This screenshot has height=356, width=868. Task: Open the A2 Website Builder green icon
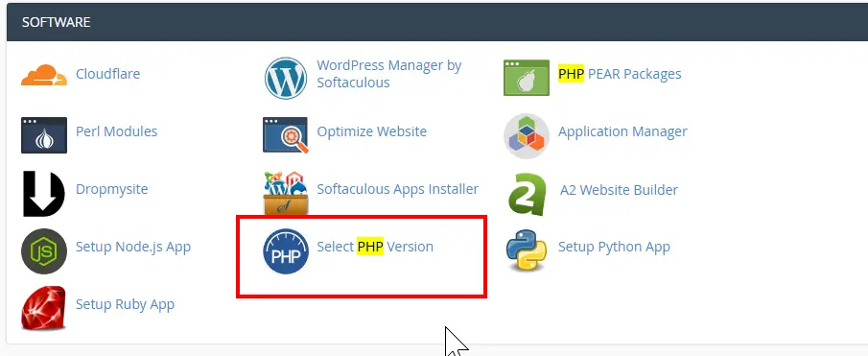pos(527,194)
